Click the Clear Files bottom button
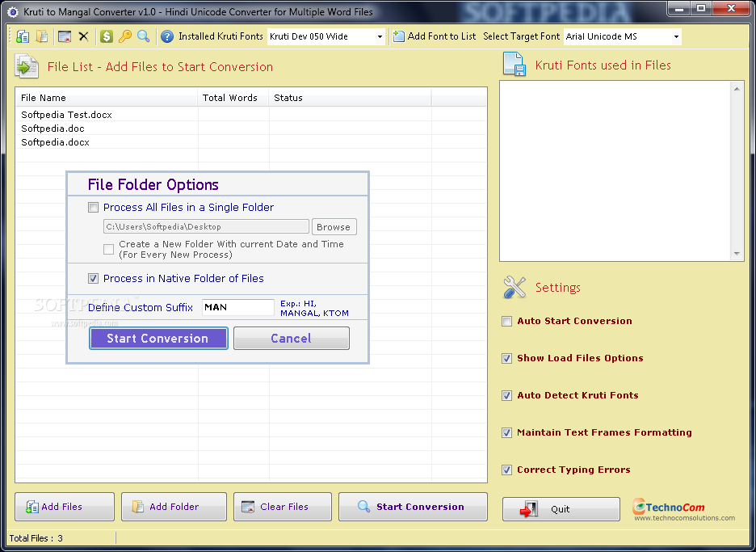 click(x=283, y=507)
